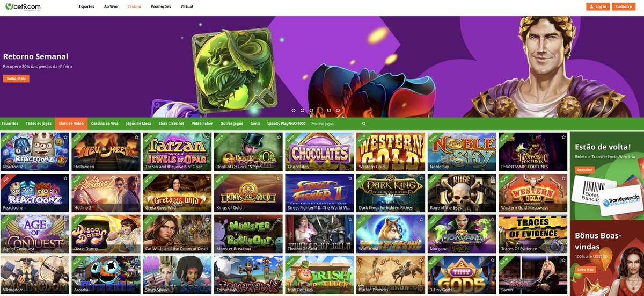Toggle the favorite star on Helloween
Viewport: 644px width, 296px height.
[137, 137]
